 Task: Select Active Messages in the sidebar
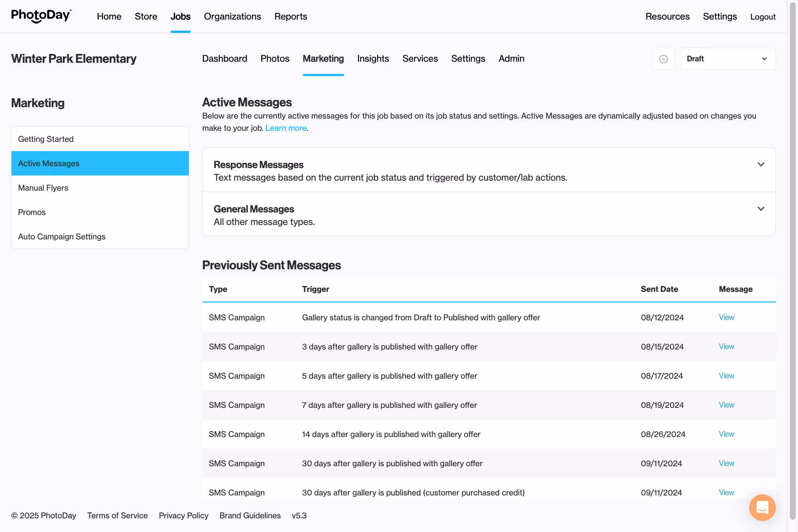pos(100,163)
